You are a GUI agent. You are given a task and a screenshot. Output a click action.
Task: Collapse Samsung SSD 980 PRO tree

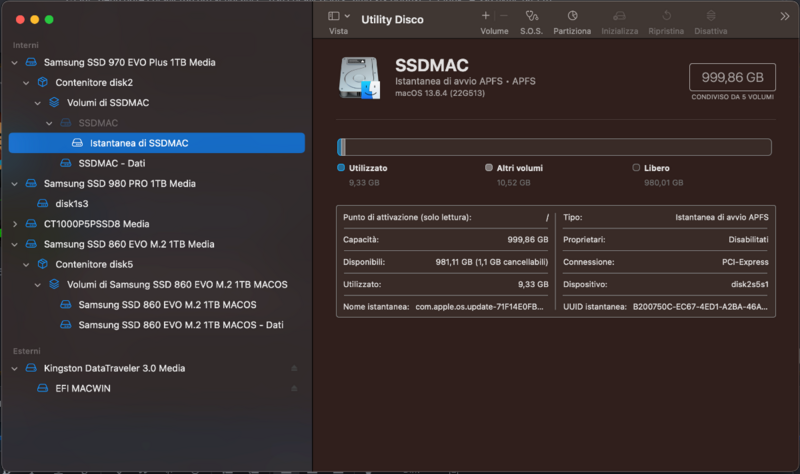point(15,184)
